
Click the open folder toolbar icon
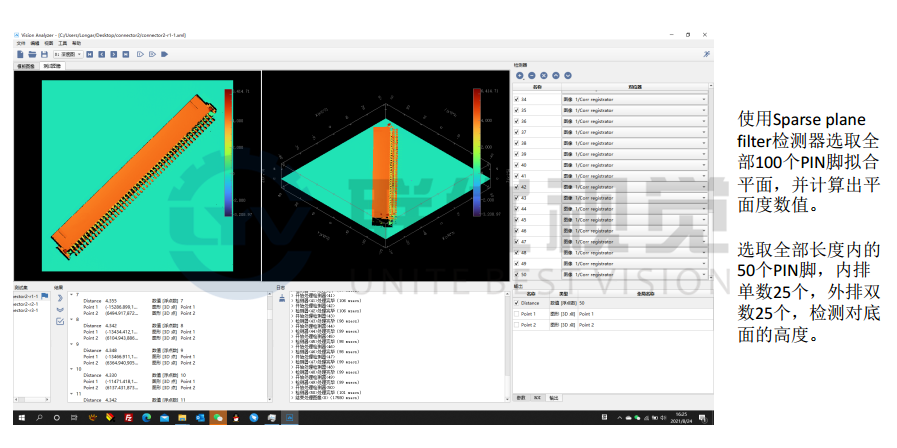[31, 54]
